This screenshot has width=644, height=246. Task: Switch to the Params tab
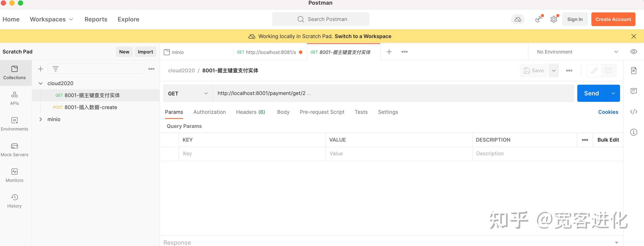pyautogui.click(x=174, y=112)
